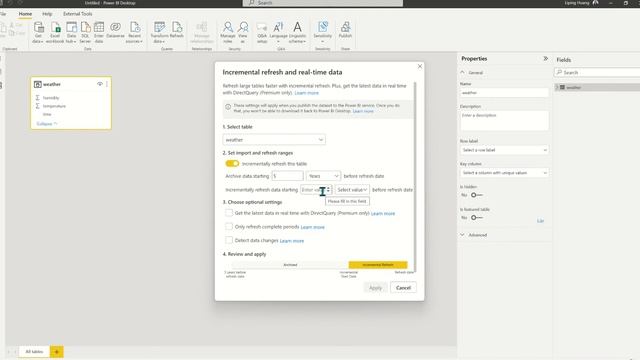Viewport: 640px width, 360px height.
Task: Open the Row label dropdown
Action: pyautogui.click(x=504, y=150)
